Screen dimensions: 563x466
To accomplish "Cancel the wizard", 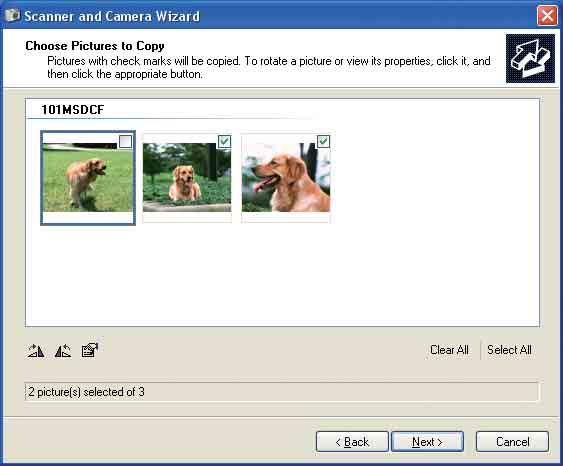I will pyautogui.click(x=512, y=442).
